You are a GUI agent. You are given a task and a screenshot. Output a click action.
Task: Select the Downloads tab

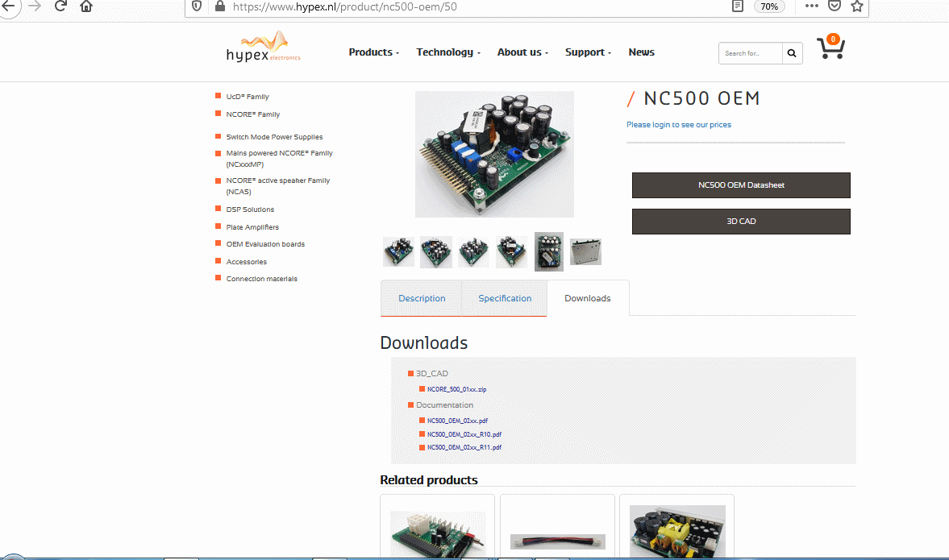point(588,298)
